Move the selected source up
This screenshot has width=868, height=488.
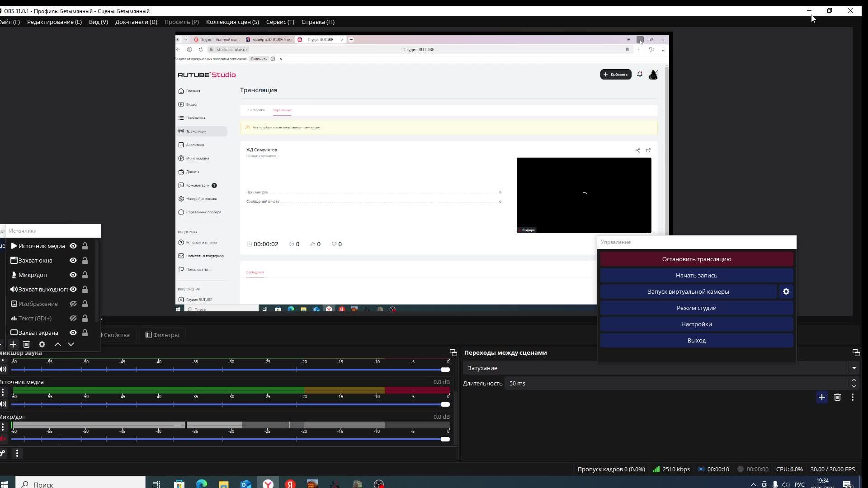(x=58, y=344)
